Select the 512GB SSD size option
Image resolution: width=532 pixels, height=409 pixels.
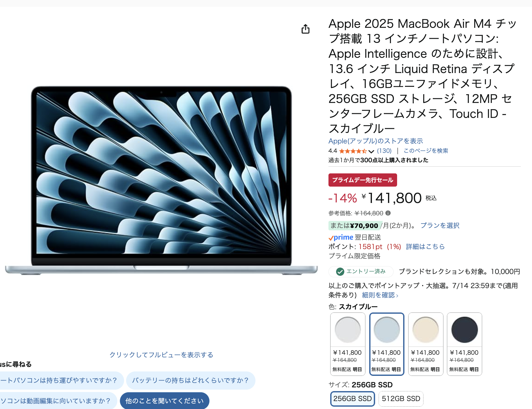(401, 399)
